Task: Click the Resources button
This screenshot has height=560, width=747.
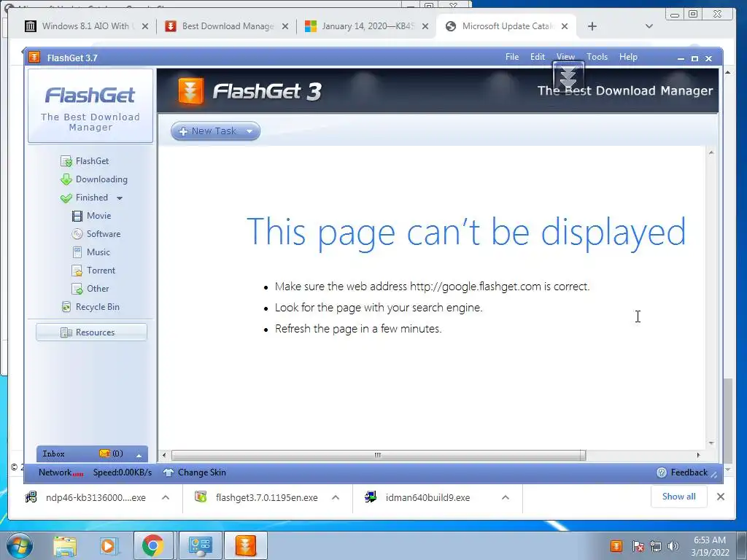Action: 91,332
